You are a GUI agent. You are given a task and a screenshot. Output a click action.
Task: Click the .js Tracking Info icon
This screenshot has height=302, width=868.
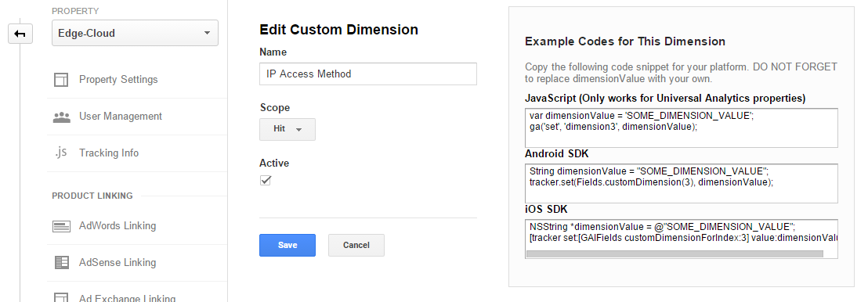coord(61,153)
